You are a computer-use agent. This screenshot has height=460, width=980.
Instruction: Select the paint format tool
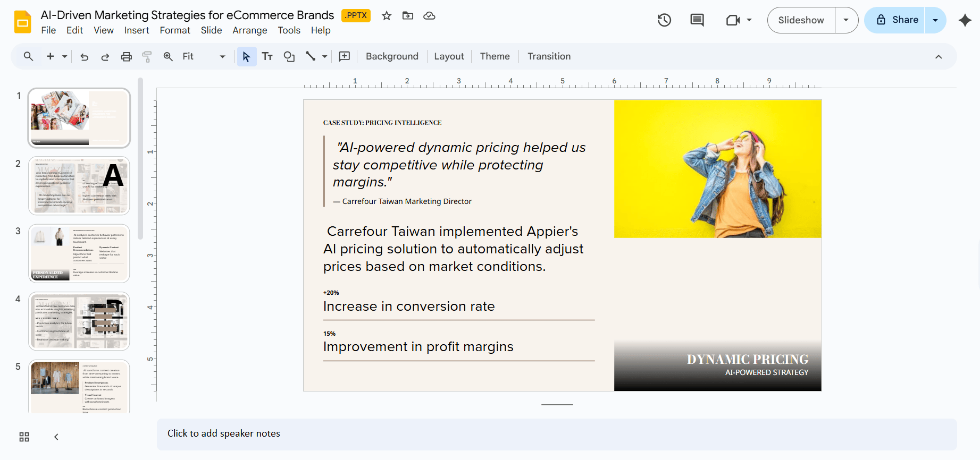click(147, 56)
